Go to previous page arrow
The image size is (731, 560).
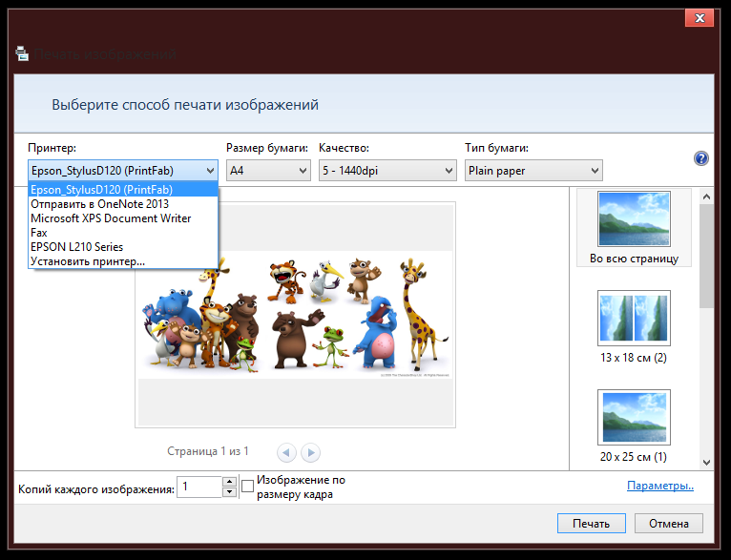tap(286, 452)
